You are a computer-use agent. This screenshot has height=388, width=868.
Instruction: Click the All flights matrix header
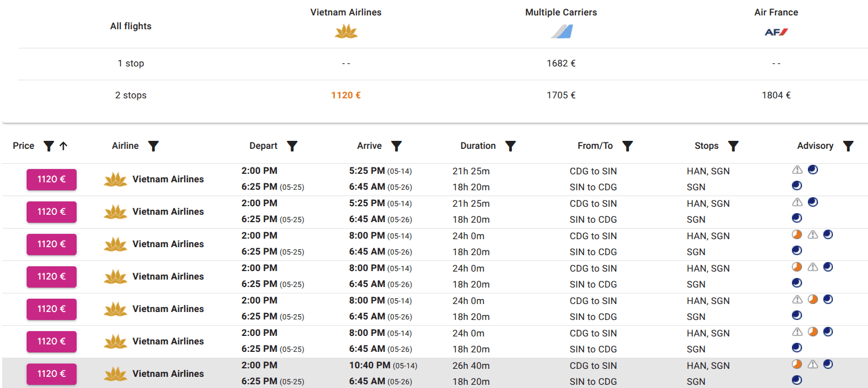(131, 27)
